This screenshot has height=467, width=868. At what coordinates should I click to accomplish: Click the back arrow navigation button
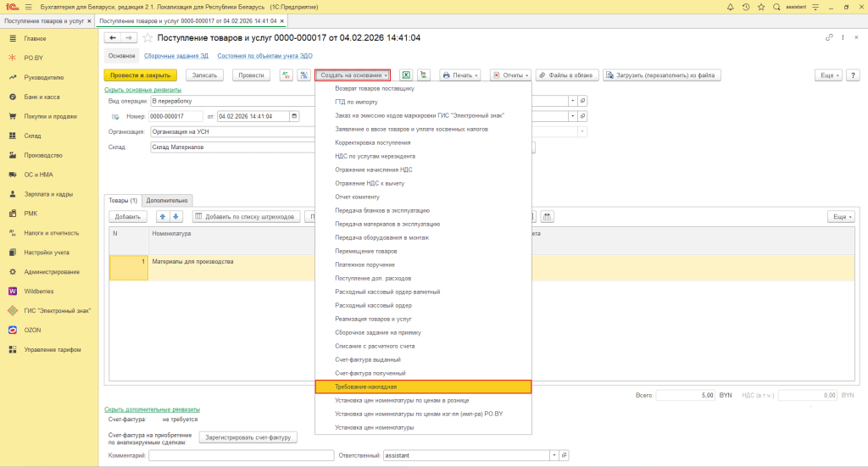click(112, 38)
